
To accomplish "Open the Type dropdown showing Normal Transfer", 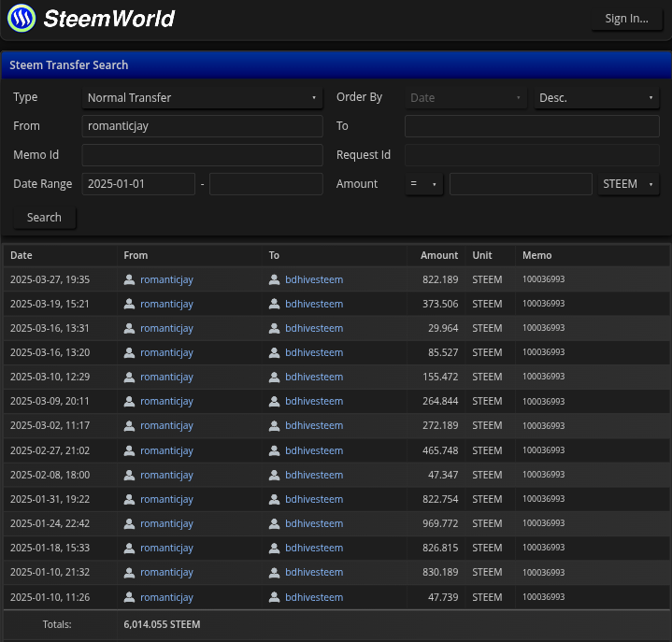I will [x=202, y=98].
